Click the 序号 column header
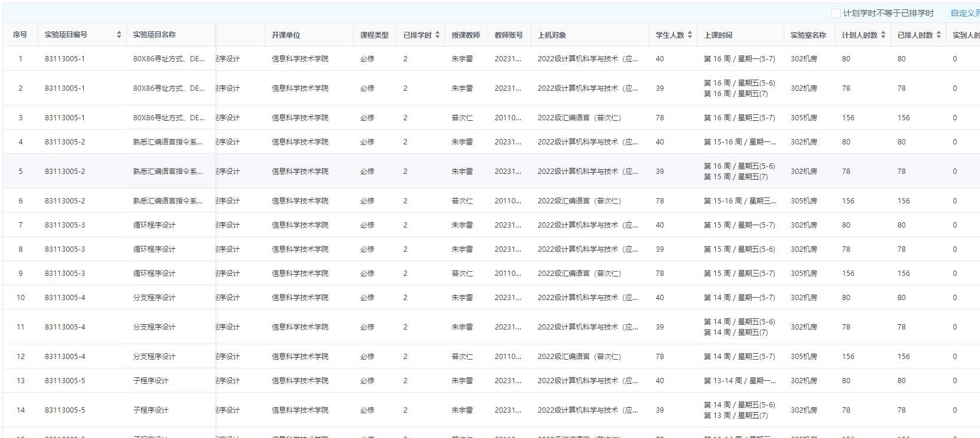This screenshot has width=980, height=438. pos(20,35)
